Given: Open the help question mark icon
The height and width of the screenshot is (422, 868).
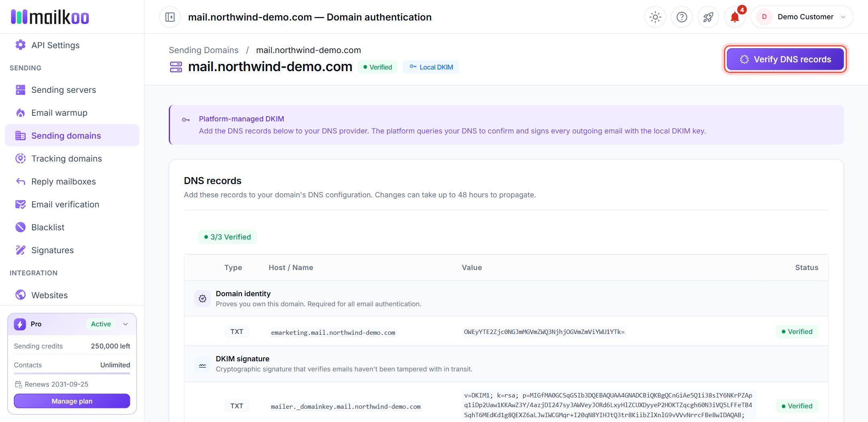Looking at the screenshot, I should 682,17.
